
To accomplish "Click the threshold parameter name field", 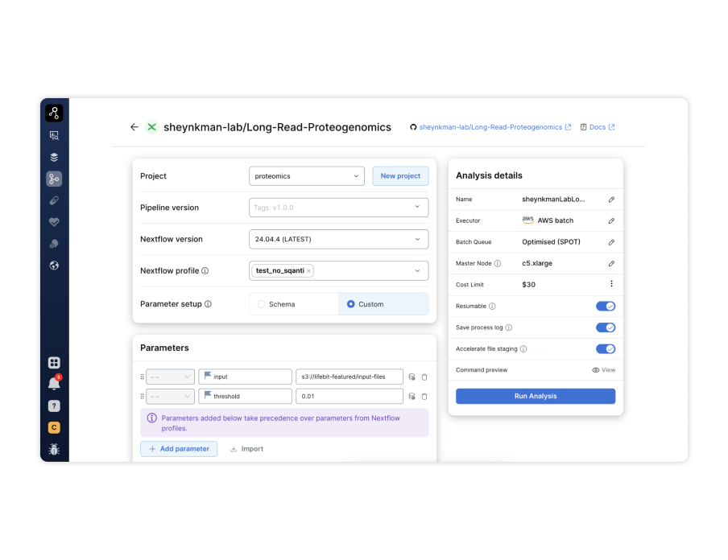I will [x=245, y=397].
